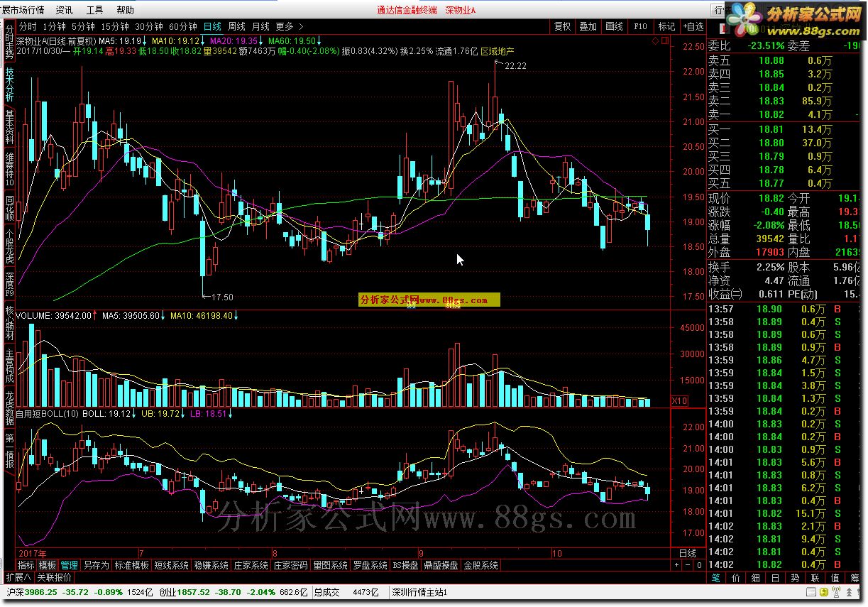Switch to the 周线 weekly chart
868x607 pixels.
(236, 26)
